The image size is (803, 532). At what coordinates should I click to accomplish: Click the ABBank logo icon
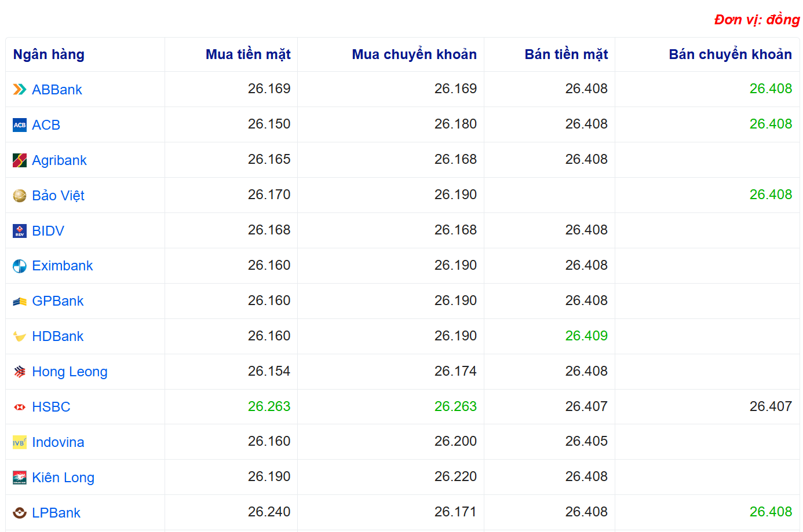(x=20, y=90)
